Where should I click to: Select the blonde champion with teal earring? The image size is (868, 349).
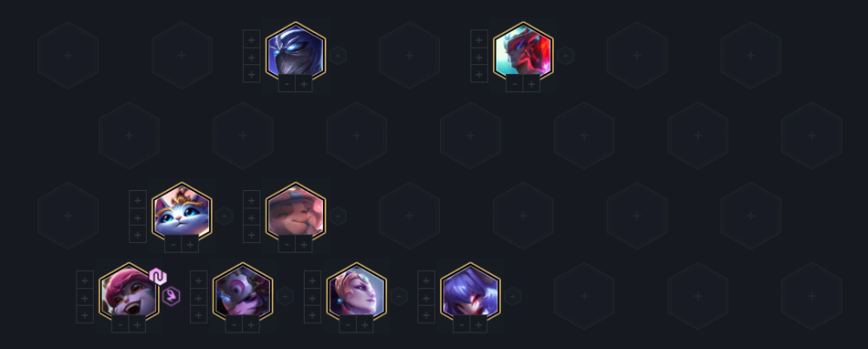(x=357, y=293)
